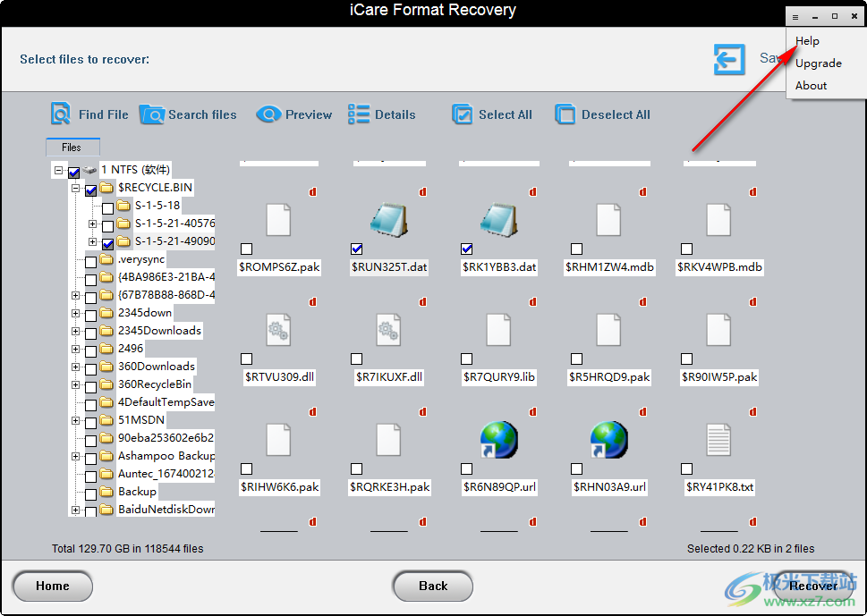Choose About from the dropdown menu
This screenshot has height=616, width=867.
point(812,86)
